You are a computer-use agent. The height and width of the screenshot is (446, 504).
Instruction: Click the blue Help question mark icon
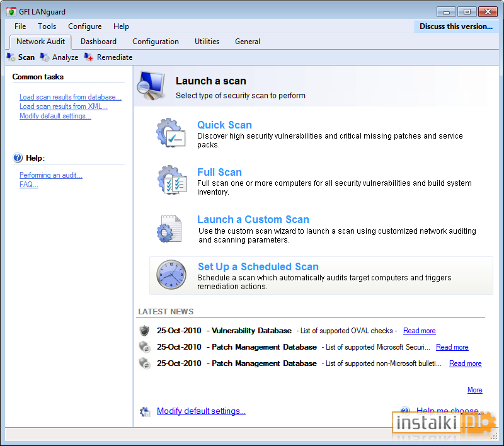[18, 157]
